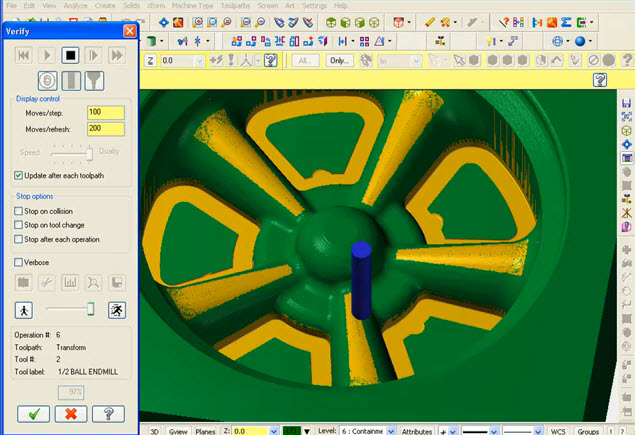
Task: Toggle Update after each toolpath
Action: click(18, 175)
